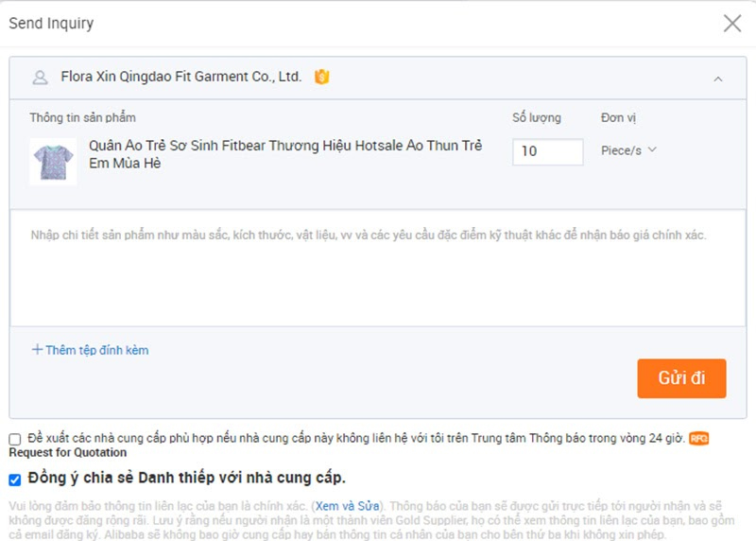This screenshot has height=541, width=756.
Task: Click the dropdown arrow beside Piece/s
Action: [x=652, y=150]
